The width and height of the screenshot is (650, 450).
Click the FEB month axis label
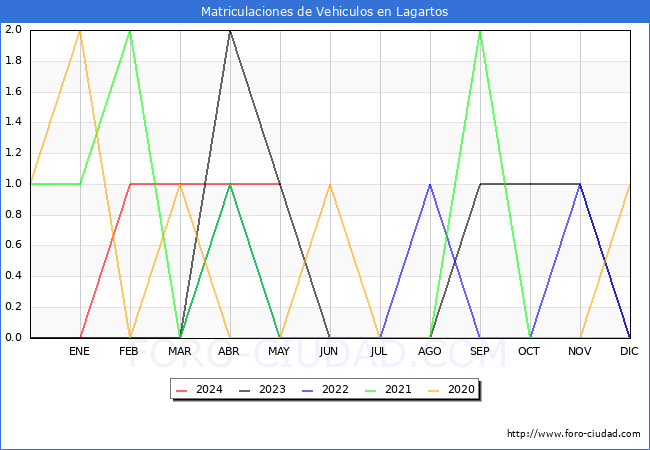point(129,351)
